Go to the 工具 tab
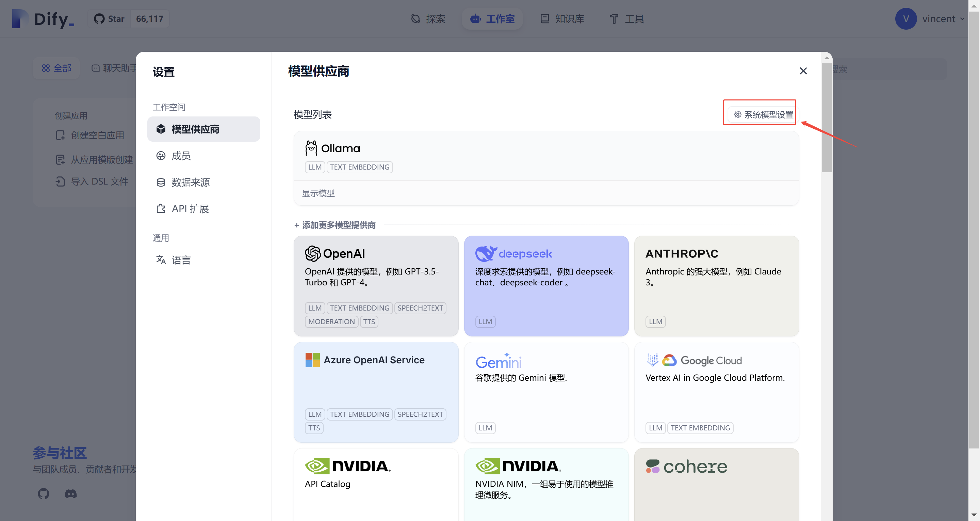The width and height of the screenshot is (980, 521). tap(626, 19)
